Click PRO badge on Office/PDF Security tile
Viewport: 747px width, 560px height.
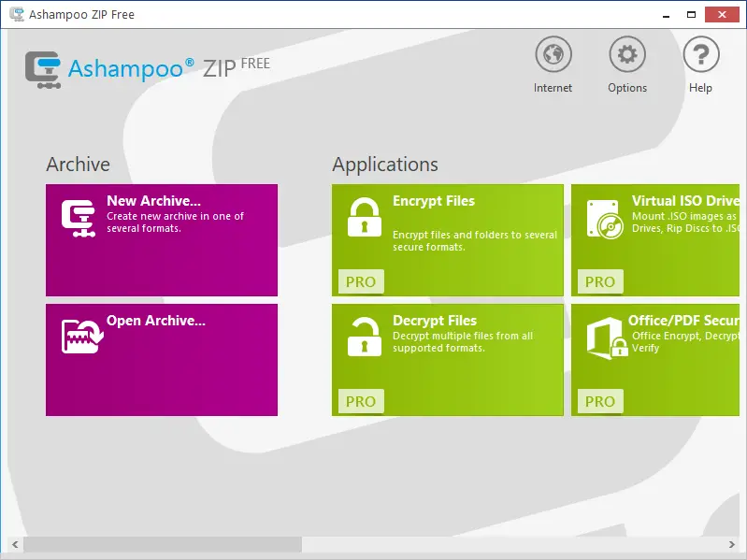pos(600,401)
